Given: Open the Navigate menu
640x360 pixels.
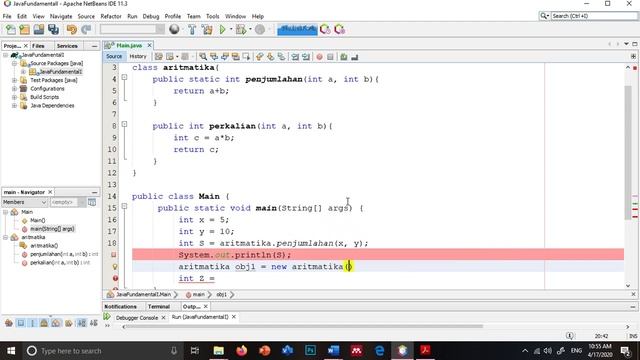Looking at the screenshot, I should [61, 16].
